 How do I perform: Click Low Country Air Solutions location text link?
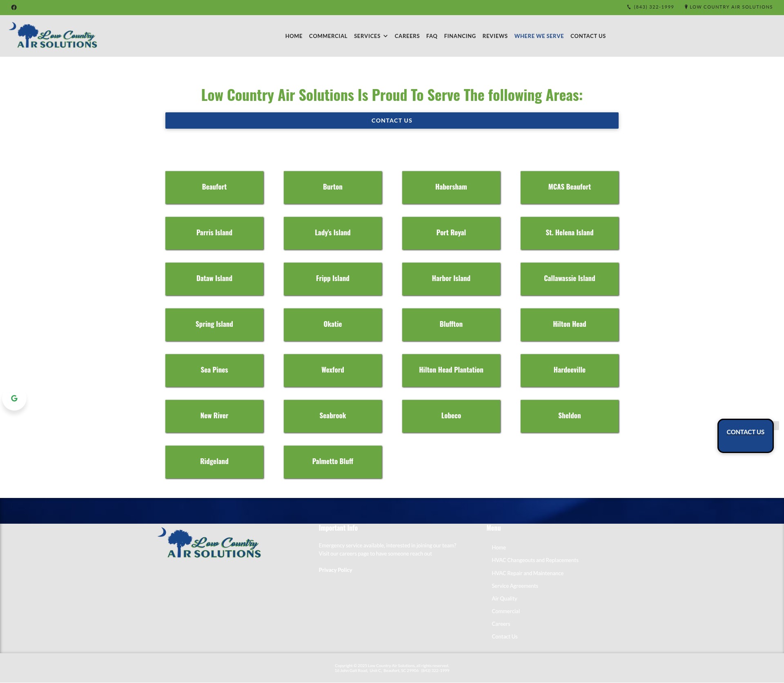[731, 7]
